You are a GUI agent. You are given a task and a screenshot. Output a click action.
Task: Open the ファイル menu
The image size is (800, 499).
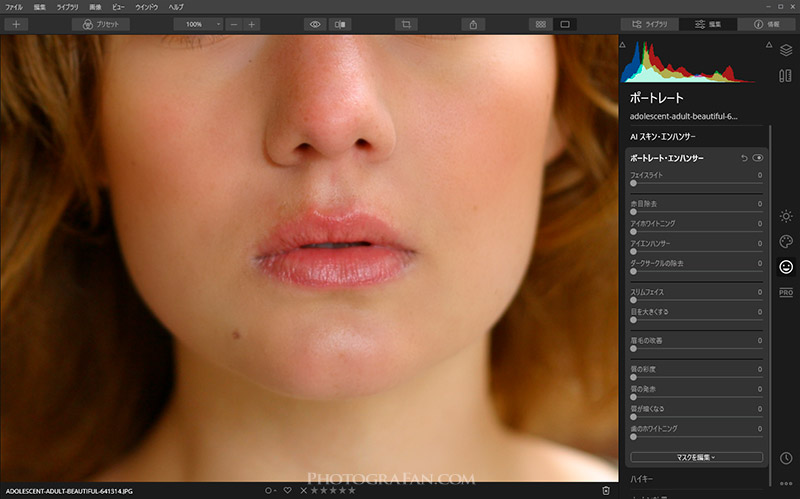click(x=14, y=7)
